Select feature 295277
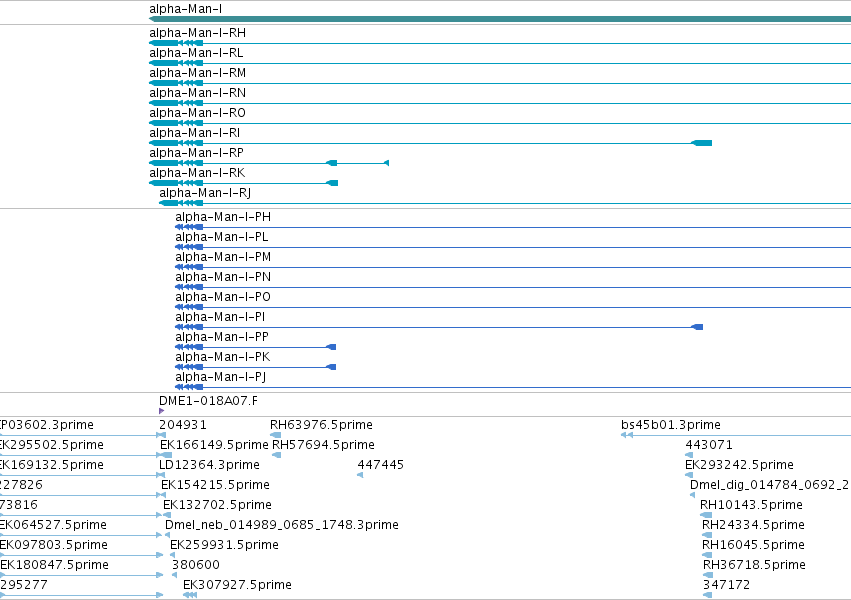 point(24,585)
